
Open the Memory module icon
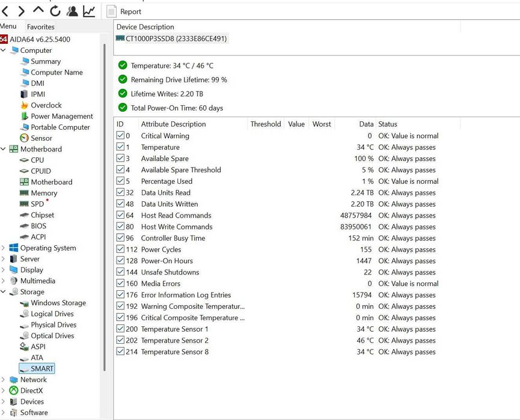point(24,193)
